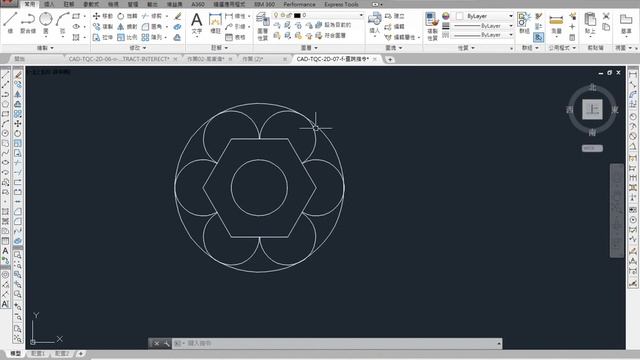Open Layer Properties manager
This screenshot has width=640, height=360.
[262, 27]
